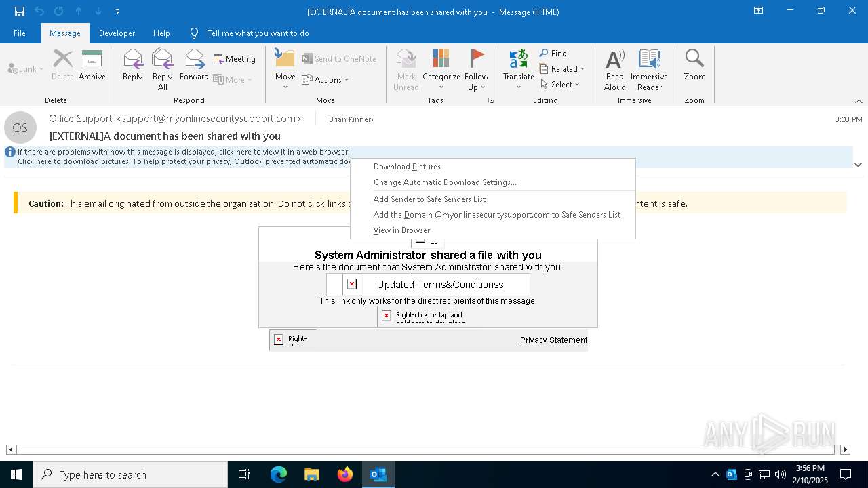Collapse the ribbon with the chevron
The width and height of the screenshot is (868, 488).
859,101
